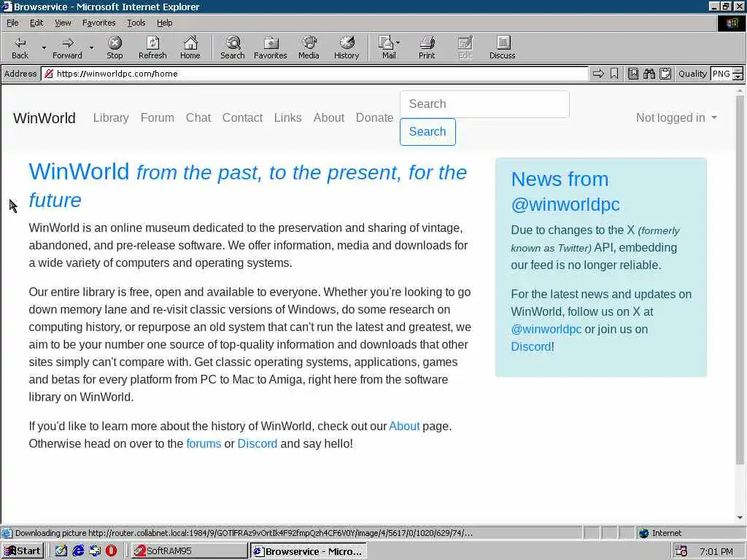Click the clipboard icon in Browservice bar

coord(665,74)
